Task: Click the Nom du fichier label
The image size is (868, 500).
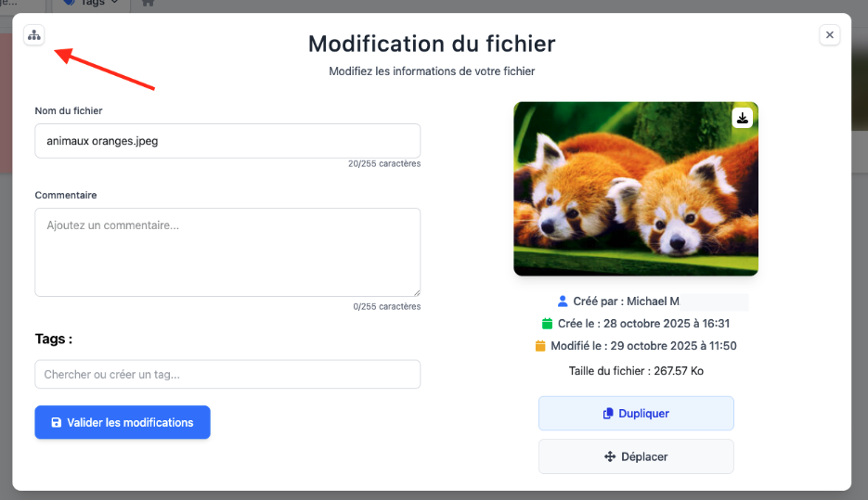Action: [x=69, y=110]
